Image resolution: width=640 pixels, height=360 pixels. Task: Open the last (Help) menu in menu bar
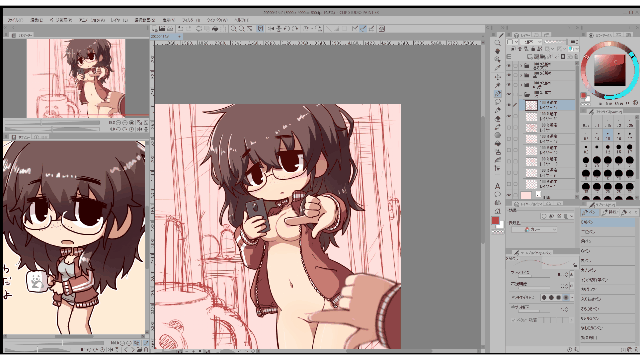241,20
